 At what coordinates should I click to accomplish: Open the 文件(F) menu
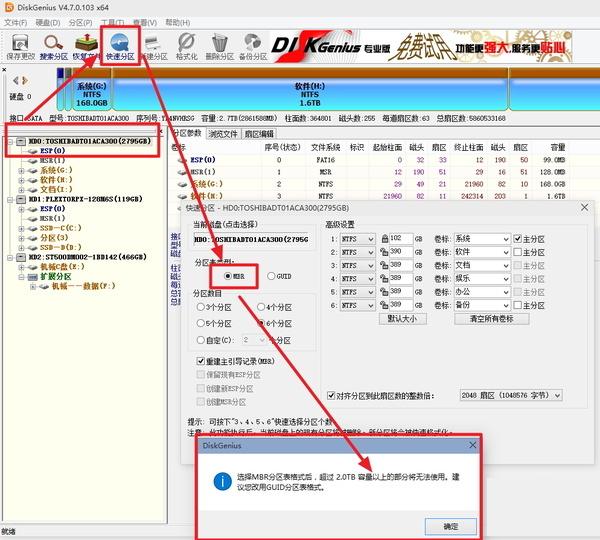15,23
